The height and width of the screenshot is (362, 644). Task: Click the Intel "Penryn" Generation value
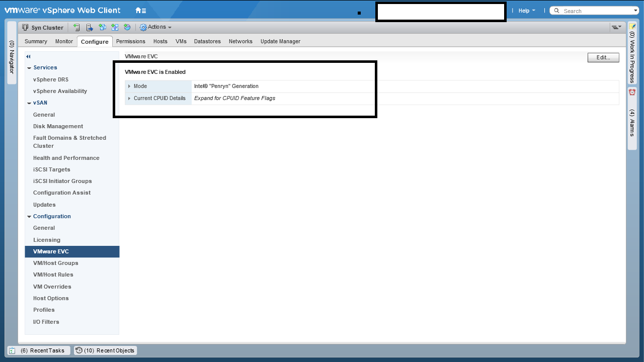[x=226, y=86]
